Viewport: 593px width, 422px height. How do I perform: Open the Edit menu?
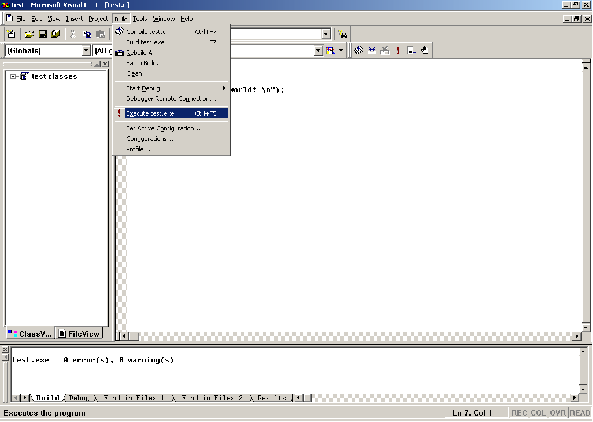coord(36,18)
